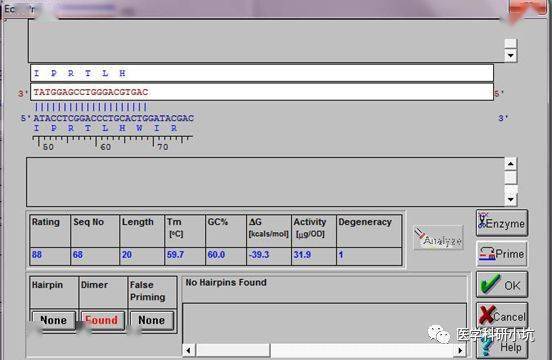Click the Activity value 31.9

coord(302,254)
